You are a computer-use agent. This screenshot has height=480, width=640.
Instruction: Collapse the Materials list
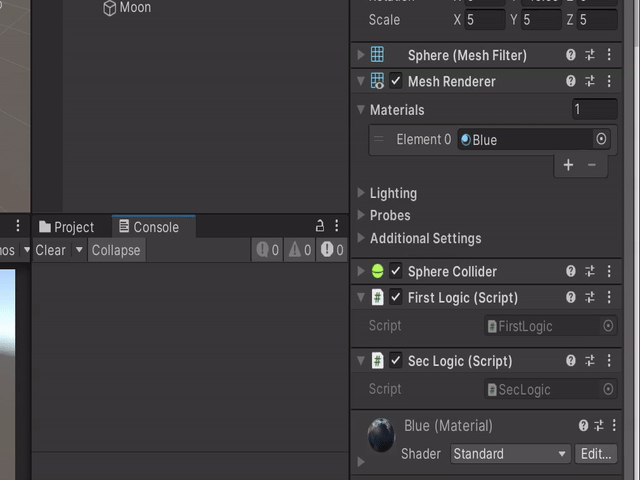coord(360,109)
